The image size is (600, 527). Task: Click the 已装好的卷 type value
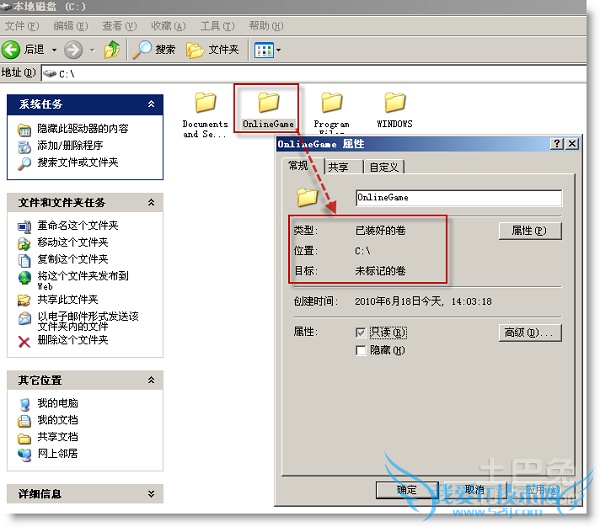click(380, 231)
